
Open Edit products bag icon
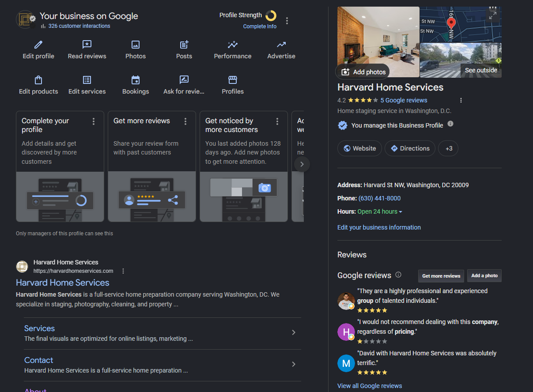pyautogui.click(x=38, y=80)
